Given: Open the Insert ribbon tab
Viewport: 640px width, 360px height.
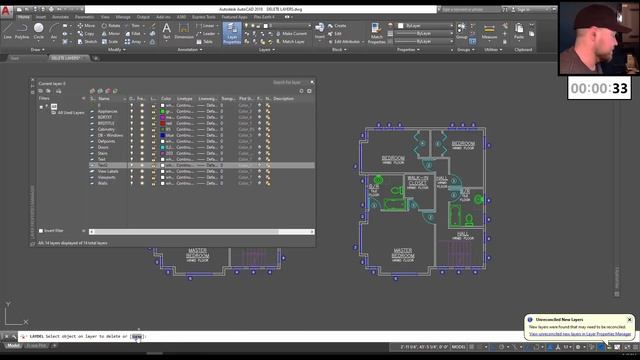Looking at the screenshot, I should [x=41, y=17].
